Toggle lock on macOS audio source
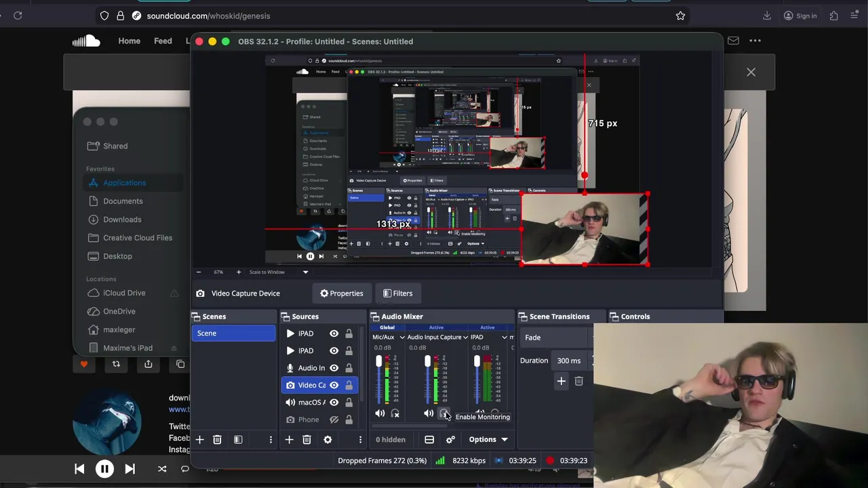Viewport: 868px width, 488px height. (x=349, y=403)
